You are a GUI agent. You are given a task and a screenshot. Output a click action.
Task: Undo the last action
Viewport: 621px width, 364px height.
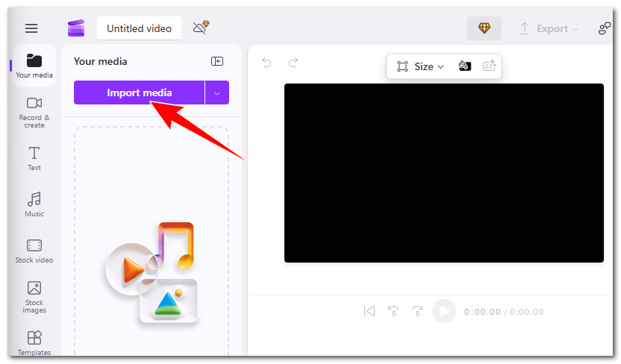pos(266,63)
